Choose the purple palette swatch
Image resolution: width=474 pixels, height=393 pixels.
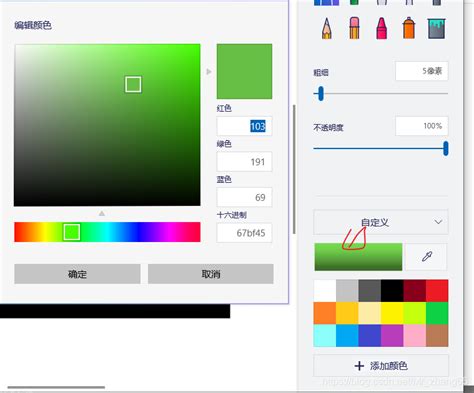[x=392, y=336]
